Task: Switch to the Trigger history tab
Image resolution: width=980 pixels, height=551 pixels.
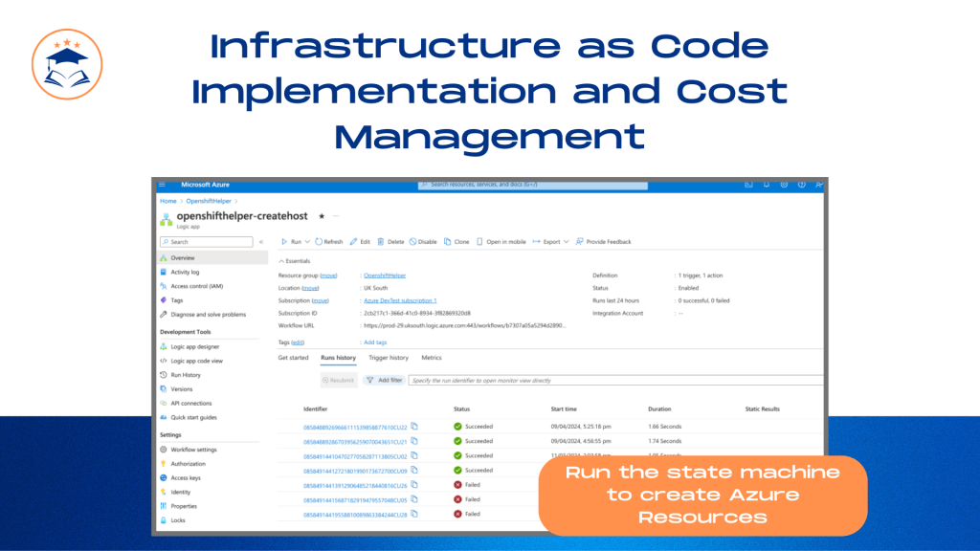Action: [x=389, y=358]
